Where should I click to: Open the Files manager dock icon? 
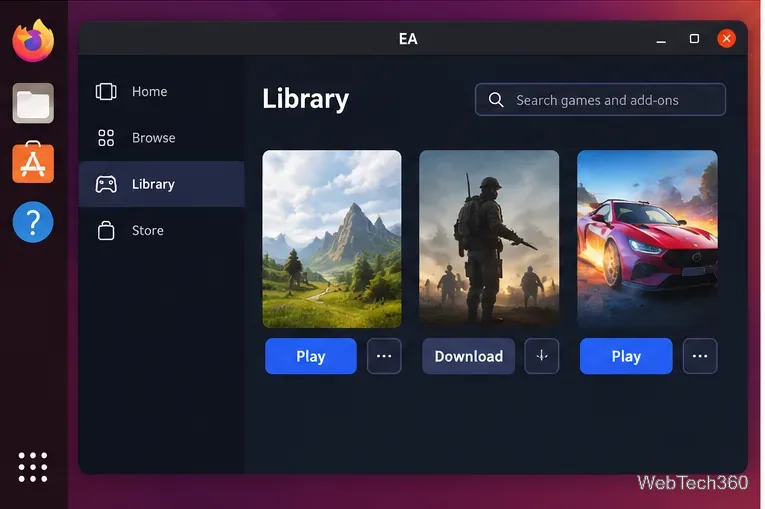[x=33, y=103]
